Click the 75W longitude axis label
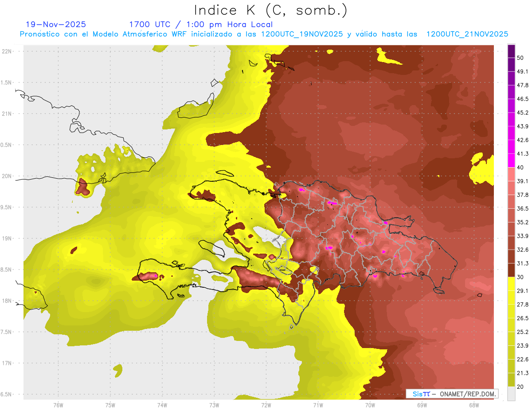 coord(110,405)
